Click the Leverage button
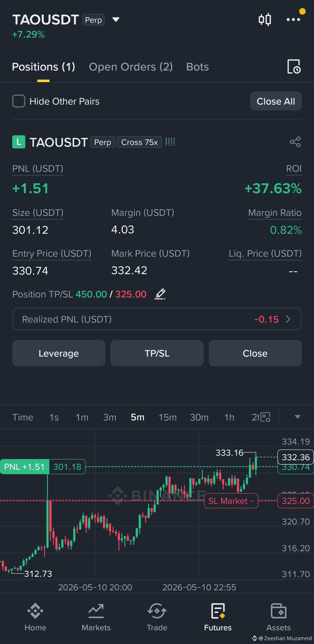 click(x=59, y=353)
